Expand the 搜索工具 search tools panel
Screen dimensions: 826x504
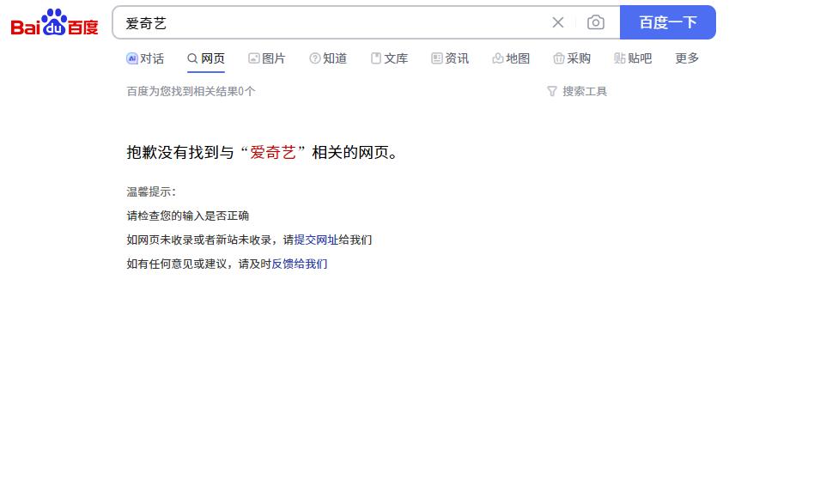(583, 91)
